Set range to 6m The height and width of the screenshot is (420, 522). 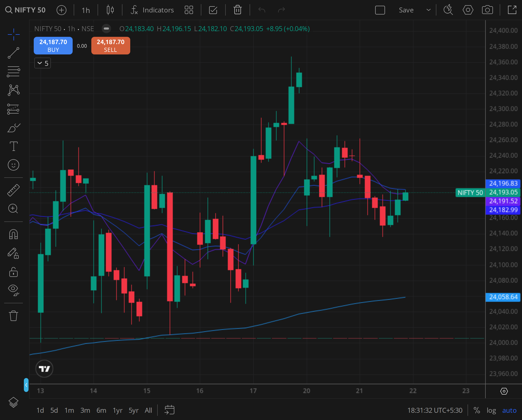pos(101,410)
